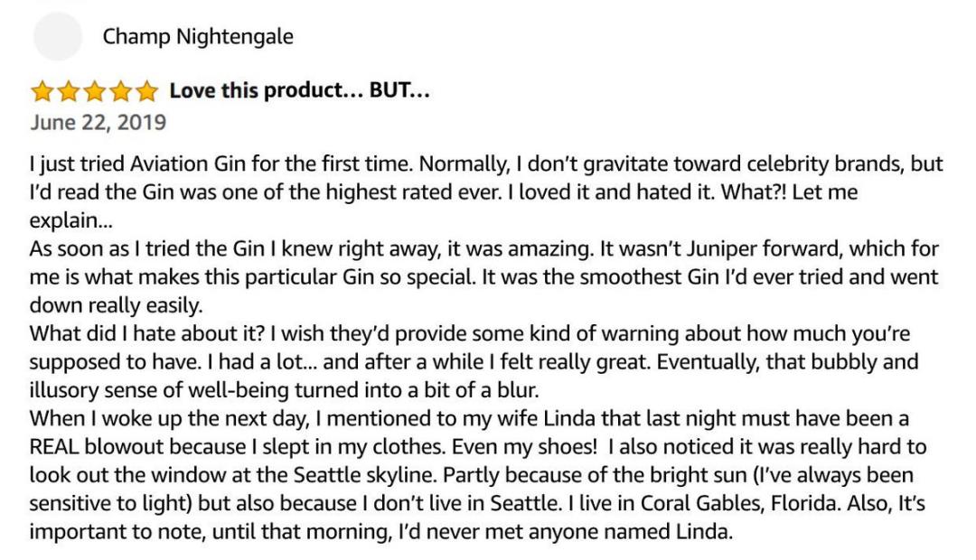Click the reviewer's blank profile avatar

[57, 36]
